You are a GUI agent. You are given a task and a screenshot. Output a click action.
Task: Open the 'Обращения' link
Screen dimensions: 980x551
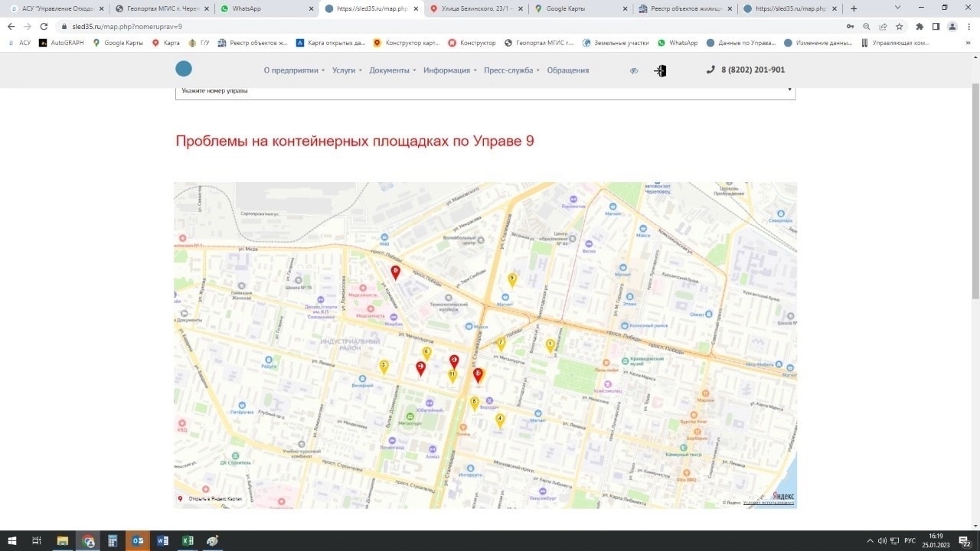click(x=567, y=70)
